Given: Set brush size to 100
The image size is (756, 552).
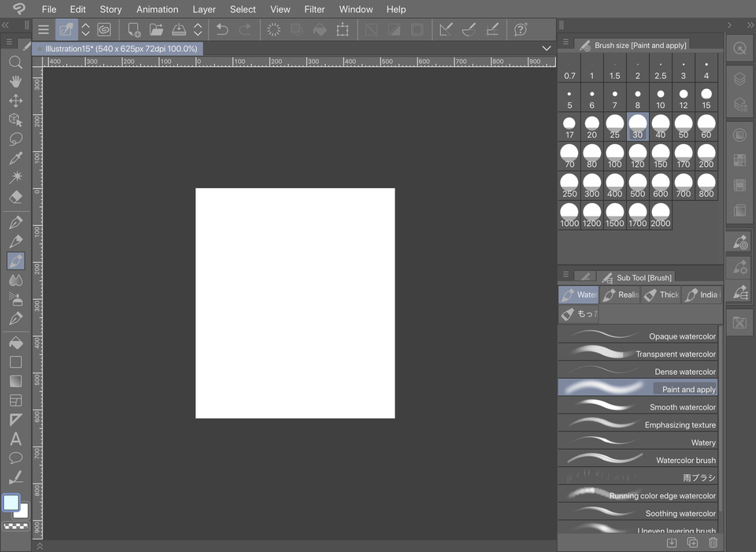Looking at the screenshot, I should click(614, 156).
